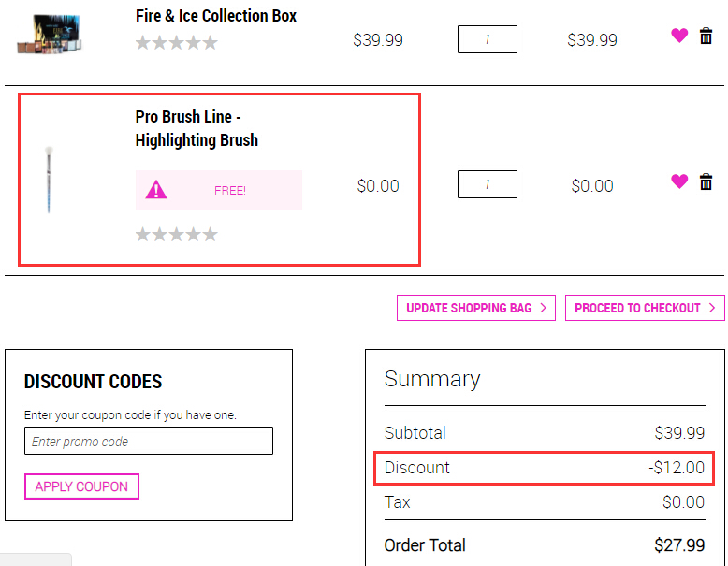728x566 pixels.
Task: Open Highlighting Brush product image
Action: 49,180
